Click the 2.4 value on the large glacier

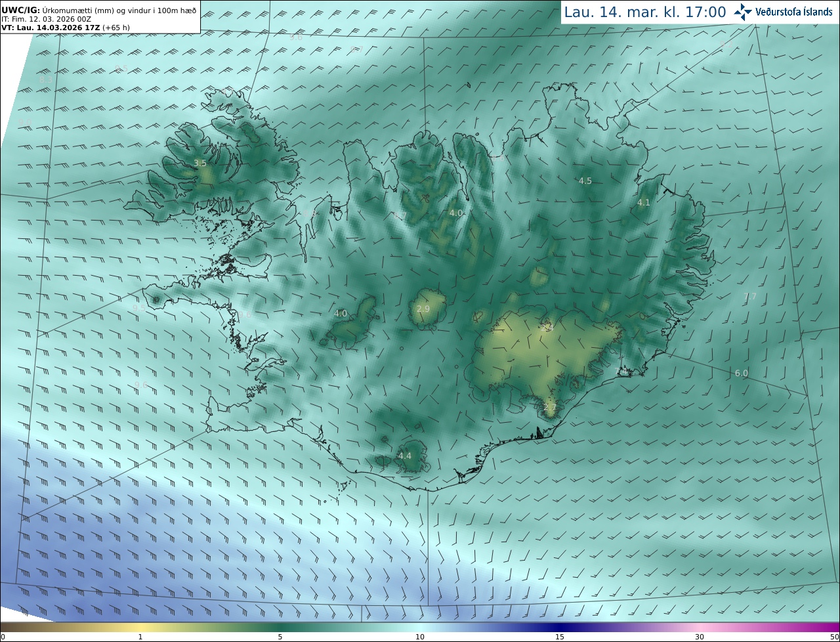click(548, 327)
